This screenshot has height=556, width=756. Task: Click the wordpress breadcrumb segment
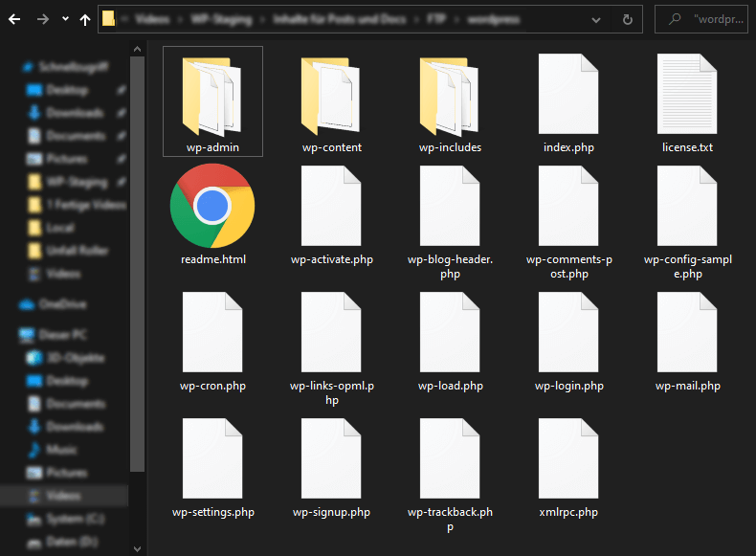pyautogui.click(x=494, y=19)
